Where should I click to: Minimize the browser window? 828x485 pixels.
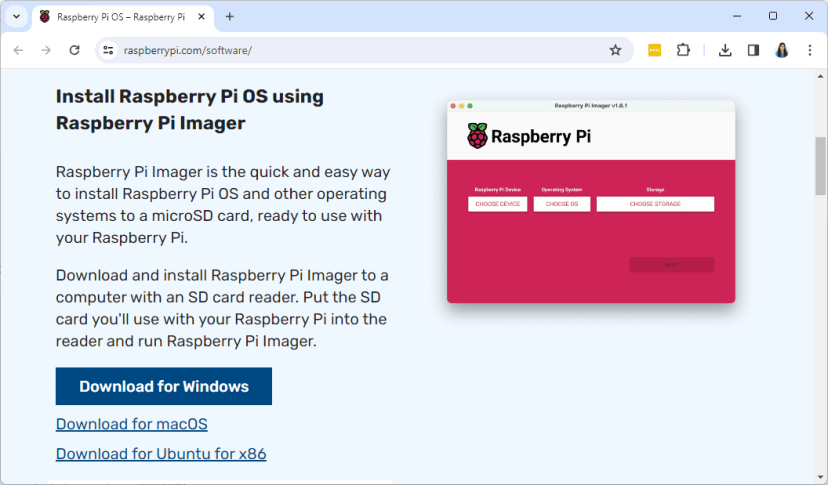pyautogui.click(x=737, y=16)
